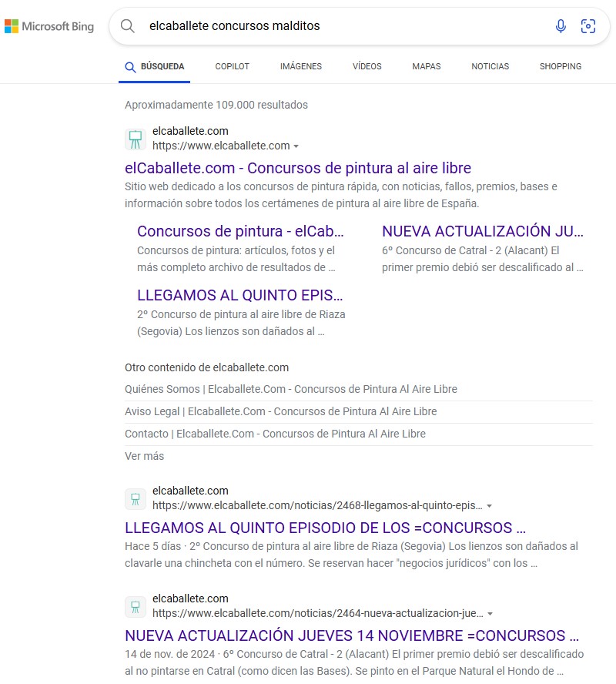Click snippet starting 14 de nov. de 2024
This screenshot has height=684, width=616.
coord(354,662)
